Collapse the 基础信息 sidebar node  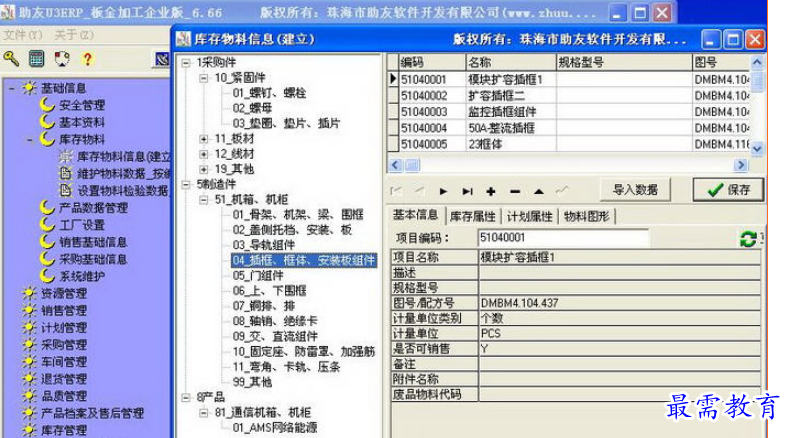pyautogui.click(x=12, y=88)
